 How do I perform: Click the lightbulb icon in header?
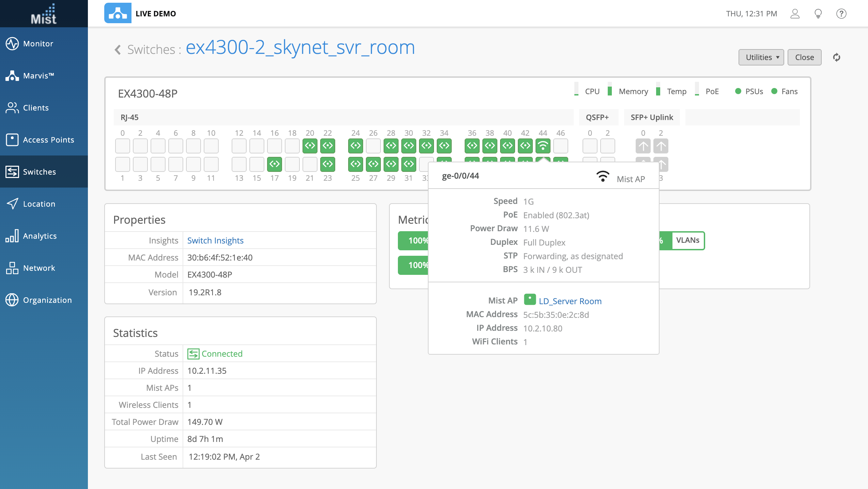[818, 14]
